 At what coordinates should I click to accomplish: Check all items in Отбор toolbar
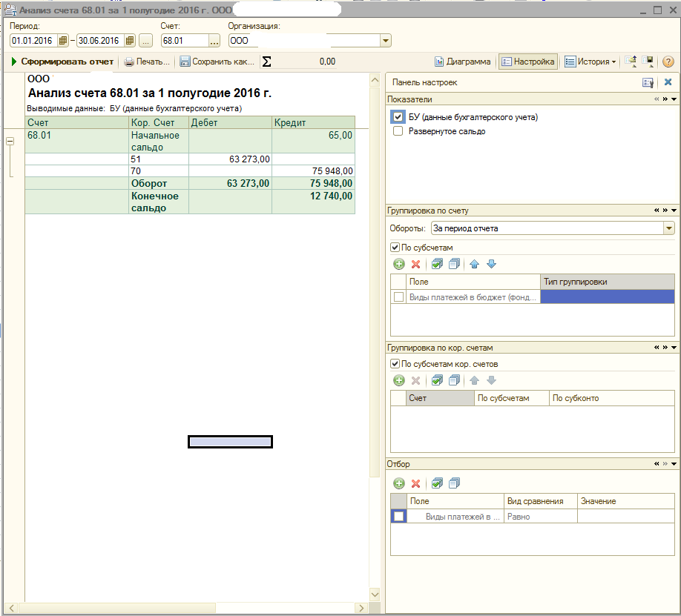[437, 483]
